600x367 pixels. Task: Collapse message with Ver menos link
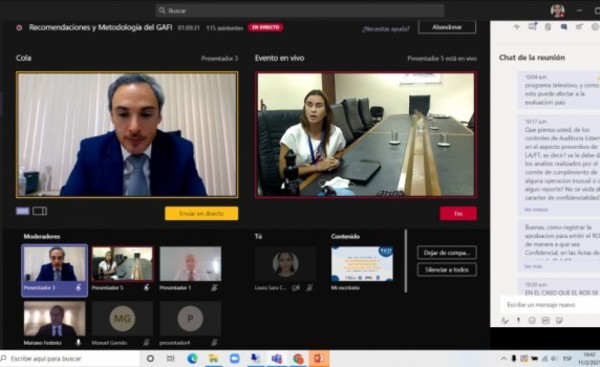536,210
